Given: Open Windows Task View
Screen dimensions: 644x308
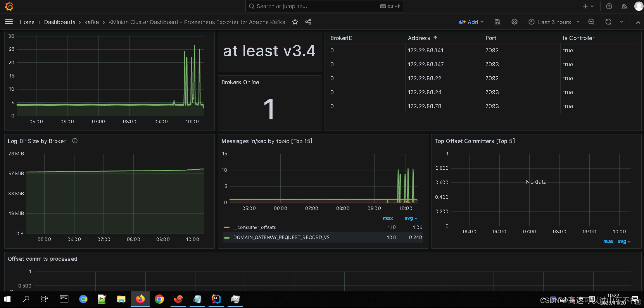Looking at the screenshot, I should click(45, 299).
